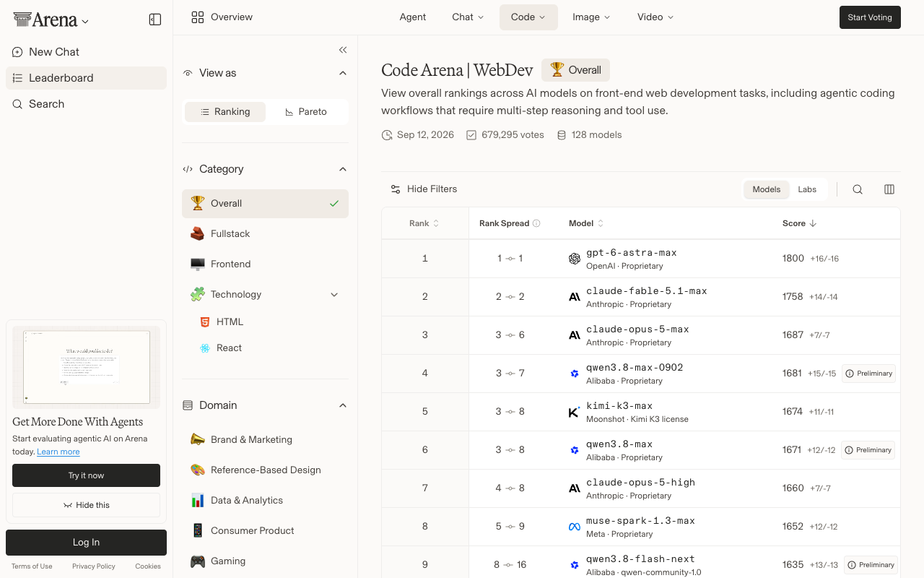Screen dimensions: 924x578
Task: Click the Rank Spread info icon
Action: [x=536, y=223]
